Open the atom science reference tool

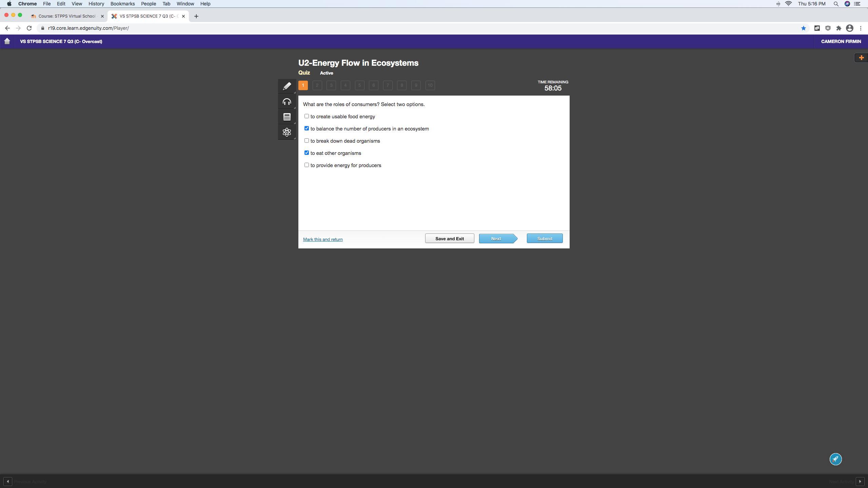click(287, 132)
